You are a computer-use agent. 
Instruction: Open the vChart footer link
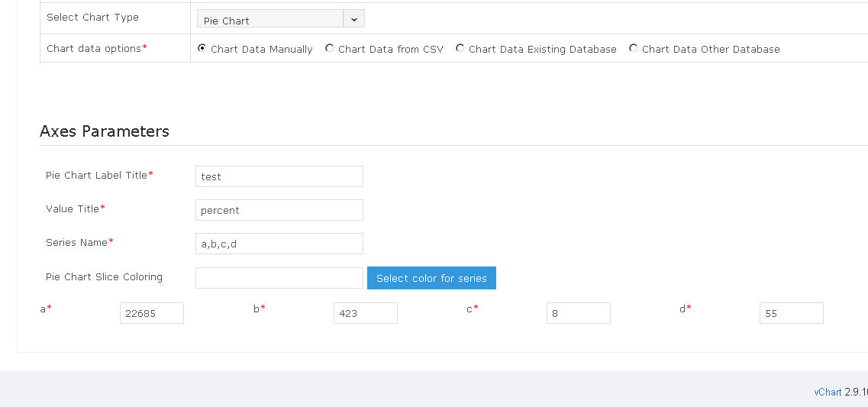tap(827, 392)
